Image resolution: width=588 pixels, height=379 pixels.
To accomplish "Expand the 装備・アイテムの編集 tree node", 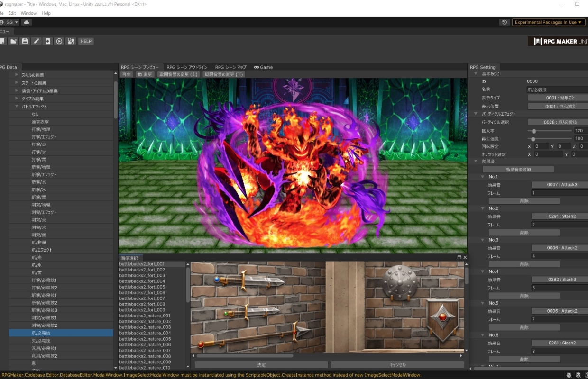I will tap(17, 90).
